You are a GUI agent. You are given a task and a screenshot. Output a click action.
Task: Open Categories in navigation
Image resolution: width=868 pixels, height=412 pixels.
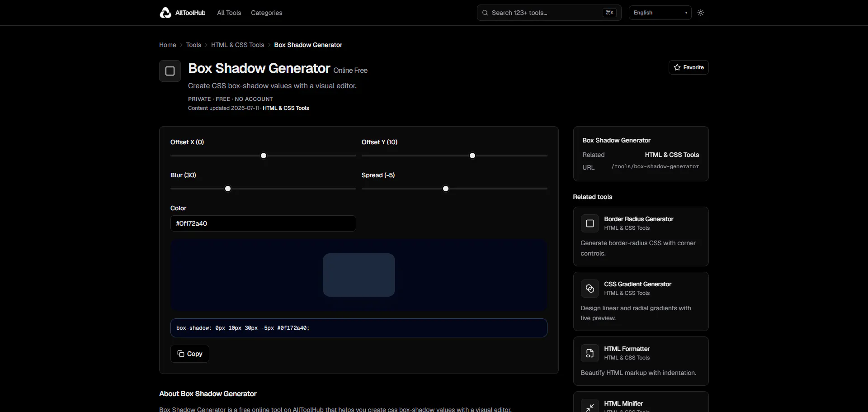(267, 13)
